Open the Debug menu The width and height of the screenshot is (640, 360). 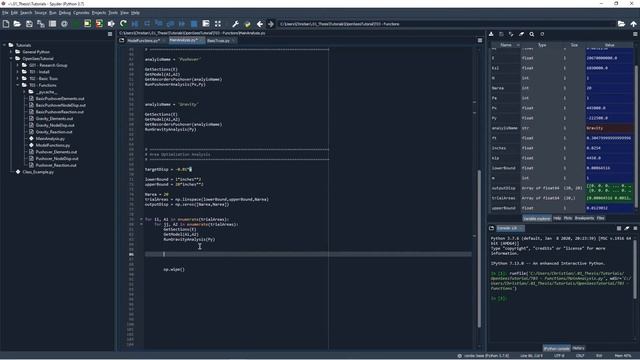(x=65, y=13)
